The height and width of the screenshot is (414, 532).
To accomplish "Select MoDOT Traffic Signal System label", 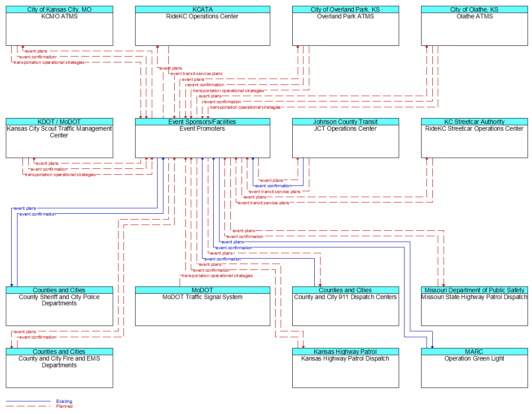I will coord(202,297).
